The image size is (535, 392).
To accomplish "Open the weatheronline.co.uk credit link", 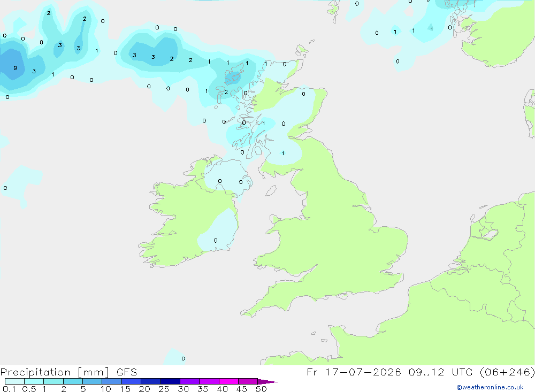I will point(490,387).
